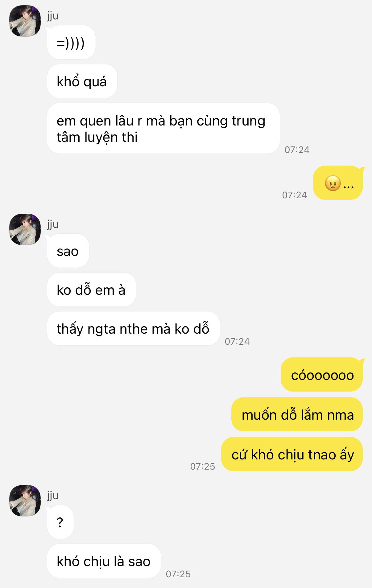
Task: Tap the 07:24 timestamp beside the emoji bubble
Action: (x=294, y=195)
